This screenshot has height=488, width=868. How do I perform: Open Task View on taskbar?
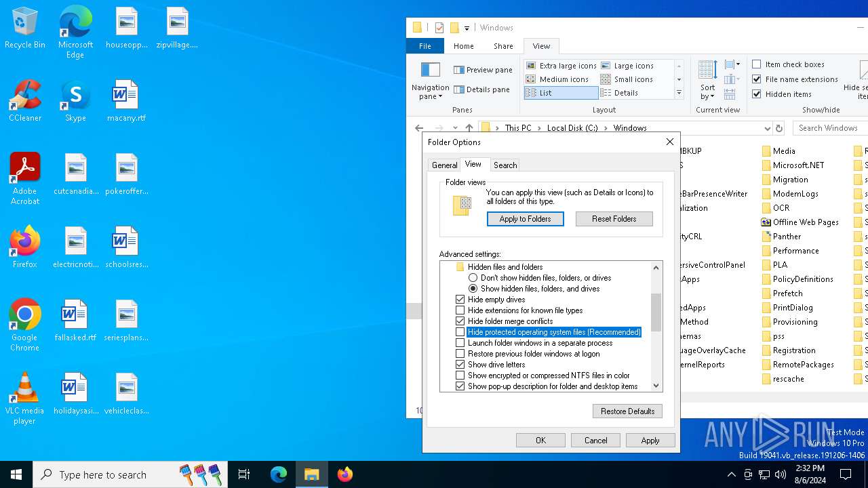coord(244,474)
